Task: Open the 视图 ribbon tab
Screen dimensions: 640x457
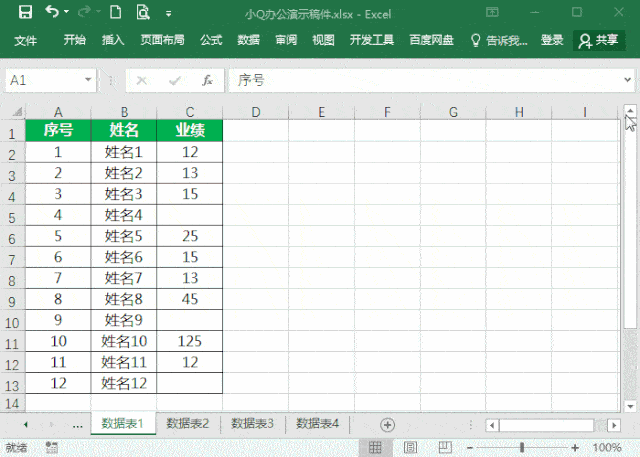Action: pyautogui.click(x=323, y=40)
